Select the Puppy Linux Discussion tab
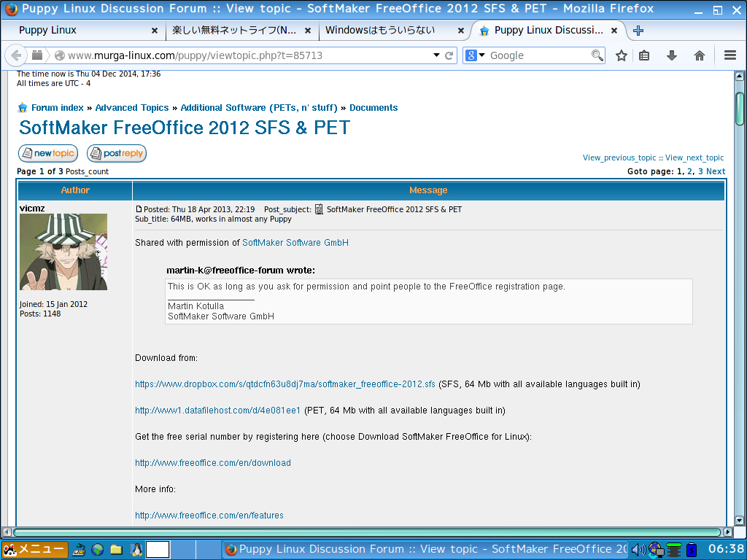The width and height of the screenshot is (747, 560). pyautogui.click(x=549, y=31)
